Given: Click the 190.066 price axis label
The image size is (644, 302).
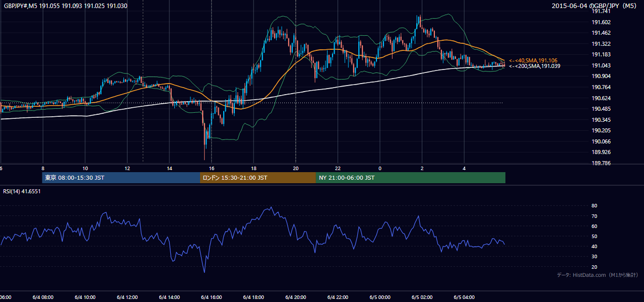Looking at the screenshot, I should point(601,141).
